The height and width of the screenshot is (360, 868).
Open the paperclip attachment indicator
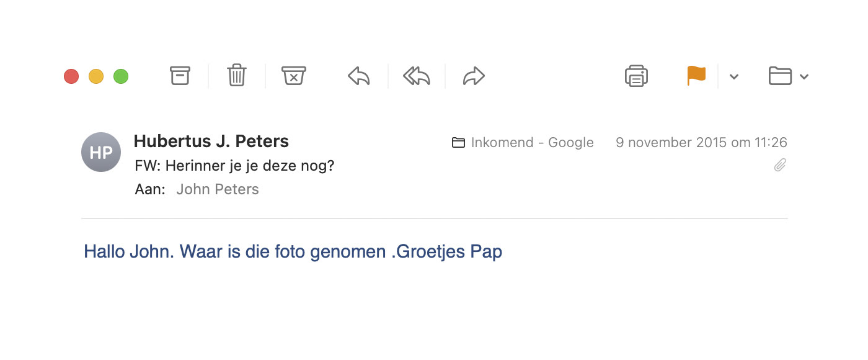coord(780,165)
